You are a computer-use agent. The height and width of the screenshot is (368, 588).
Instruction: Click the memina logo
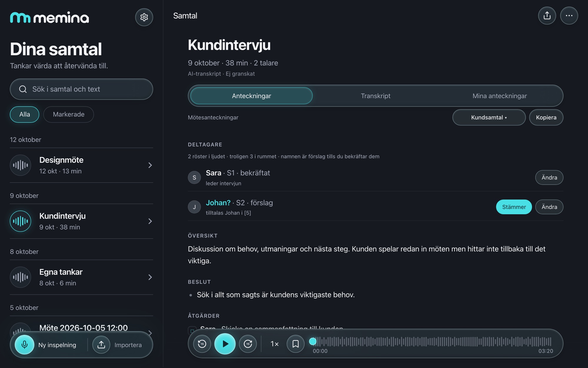(49, 17)
